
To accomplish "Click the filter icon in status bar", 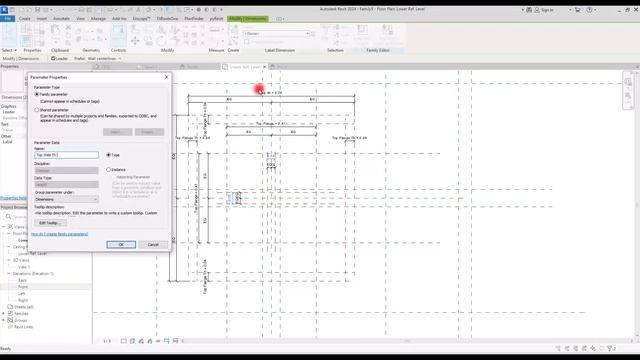I will [610, 348].
